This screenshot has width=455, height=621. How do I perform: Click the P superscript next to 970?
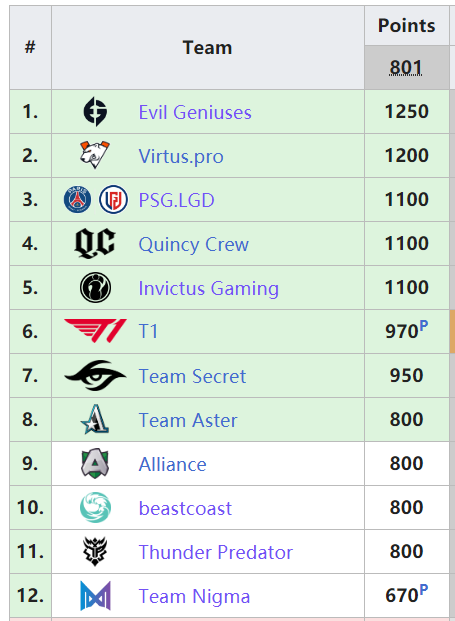[424, 326]
